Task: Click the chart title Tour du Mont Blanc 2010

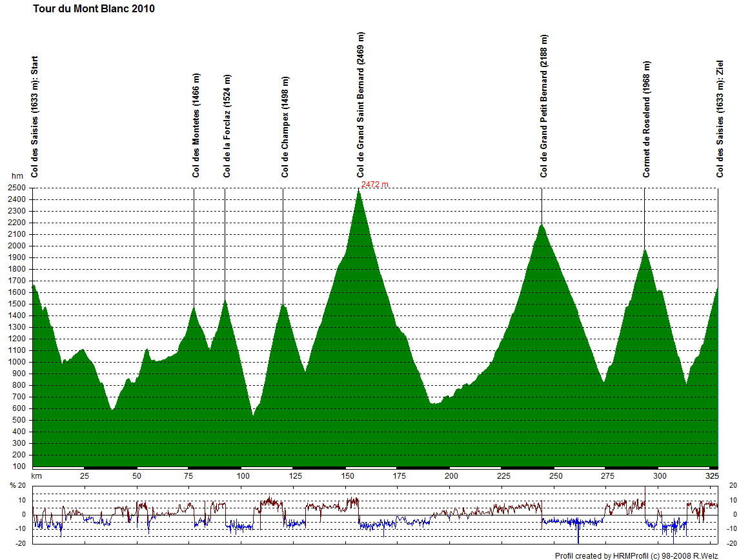Action: click(94, 8)
